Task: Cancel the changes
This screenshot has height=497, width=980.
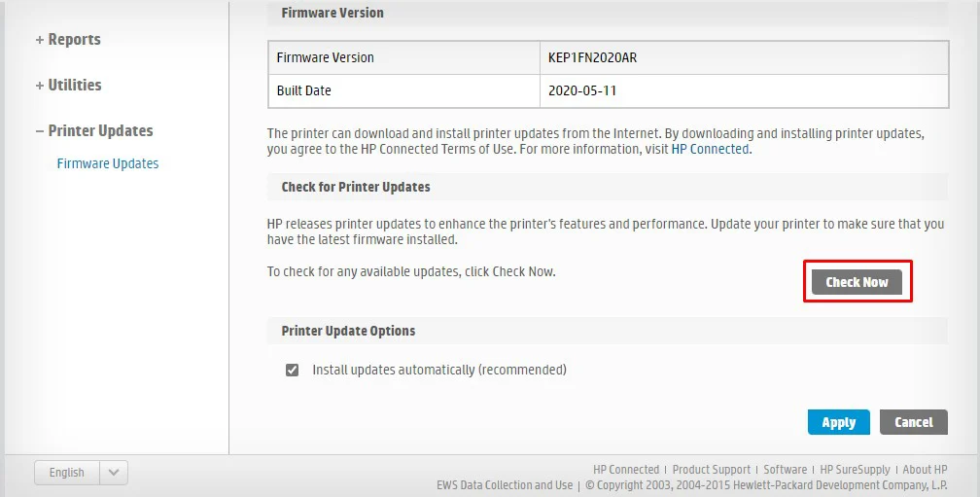Action: tap(913, 422)
